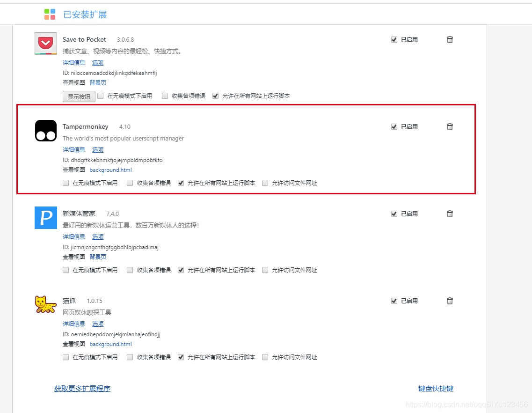532x413 pixels.
Task: Enable 在无痕模式下启用 for Save to Pocket
Action: click(x=101, y=96)
